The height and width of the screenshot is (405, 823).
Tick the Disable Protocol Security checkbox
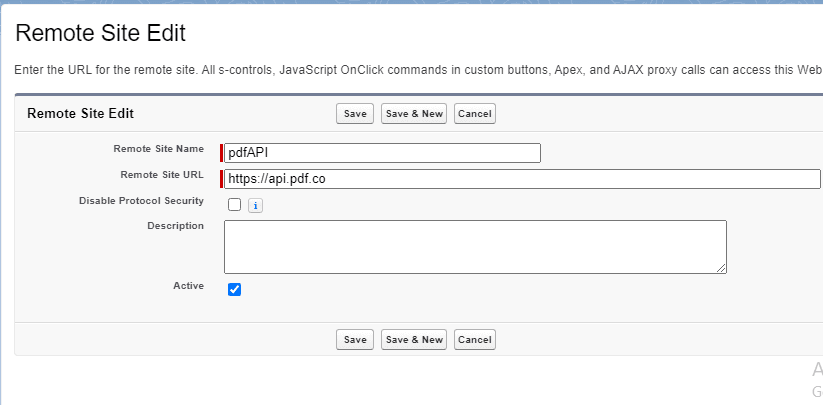click(x=234, y=205)
